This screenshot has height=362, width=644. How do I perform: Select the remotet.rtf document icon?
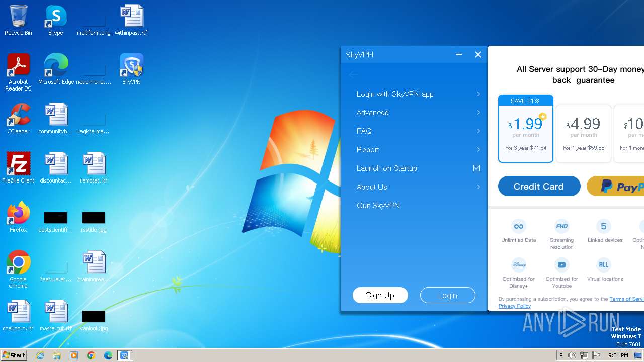(x=94, y=168)
